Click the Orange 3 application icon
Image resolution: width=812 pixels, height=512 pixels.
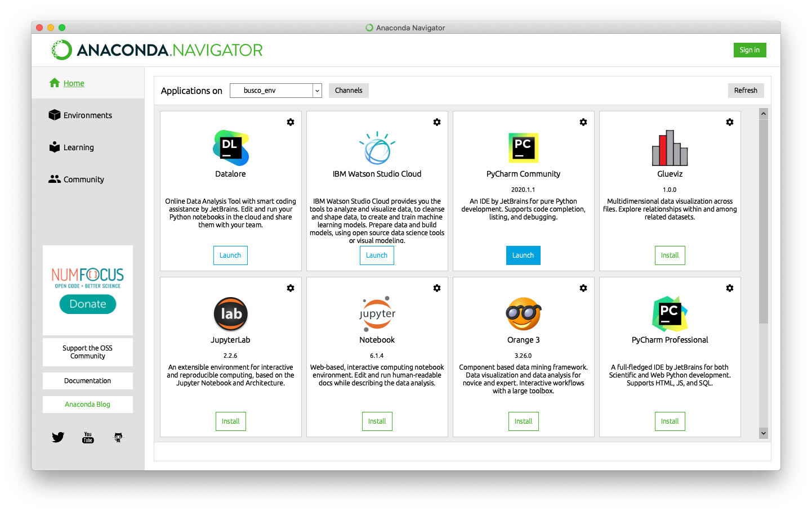(523, 314)
